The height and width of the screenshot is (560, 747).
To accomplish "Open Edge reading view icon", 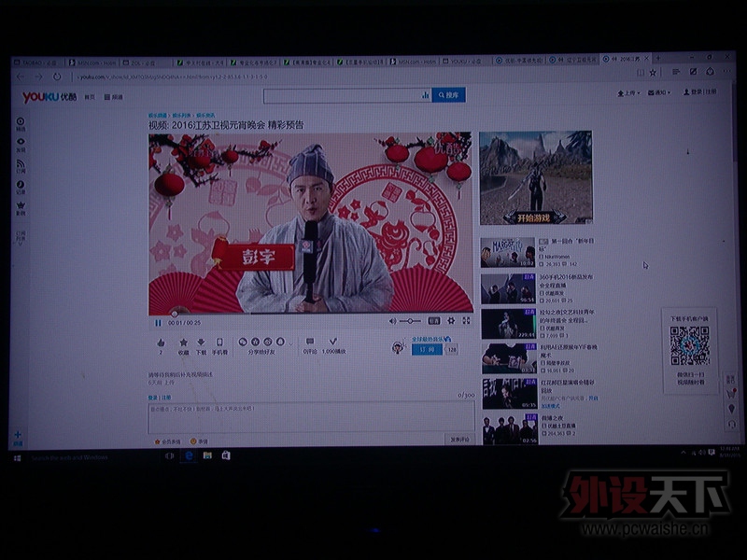I will (641, 73).
